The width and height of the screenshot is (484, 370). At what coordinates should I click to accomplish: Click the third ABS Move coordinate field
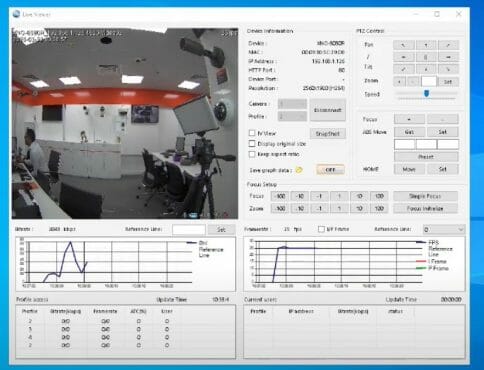point(448,144)
